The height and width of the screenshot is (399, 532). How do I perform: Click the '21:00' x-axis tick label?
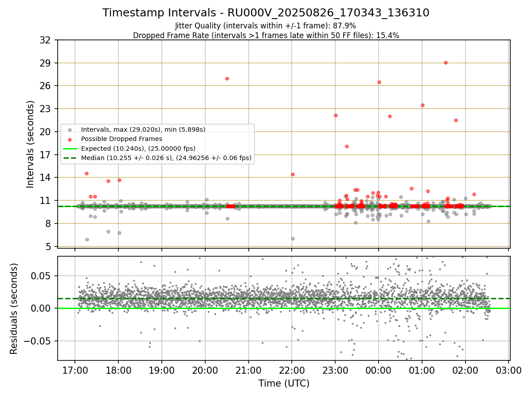point(248,370)
